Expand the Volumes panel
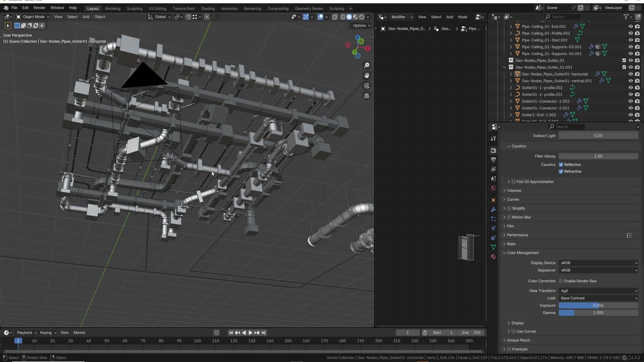 [x=504, y=191]
